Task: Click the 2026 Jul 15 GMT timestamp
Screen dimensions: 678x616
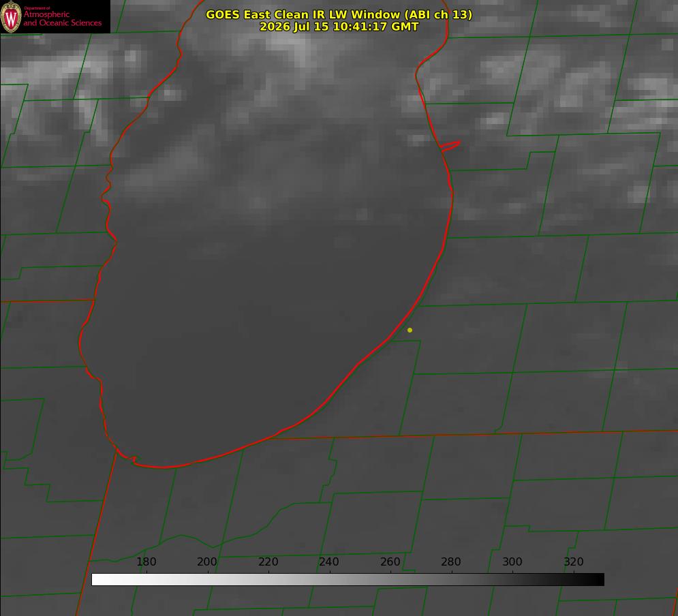Action: point(339,27)
